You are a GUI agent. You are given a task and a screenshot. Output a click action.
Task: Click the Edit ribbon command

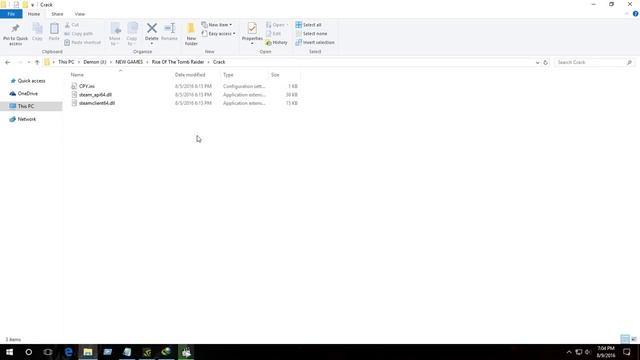tap(273, 33)
